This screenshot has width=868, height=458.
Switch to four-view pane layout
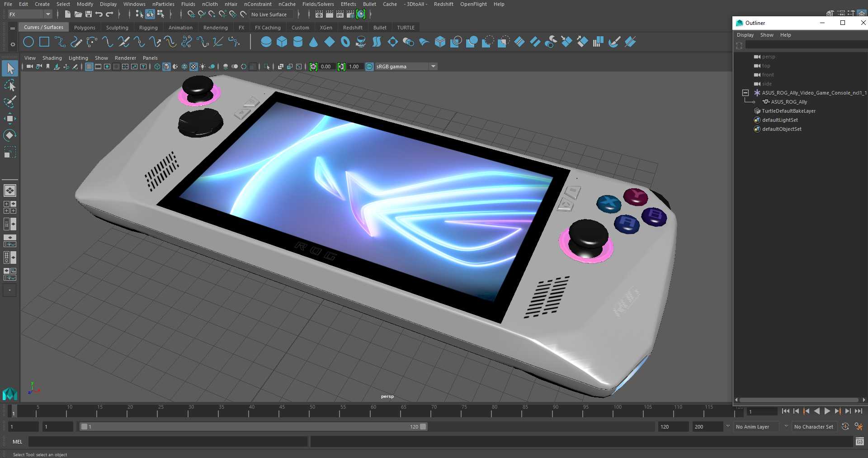pos(10,207)
